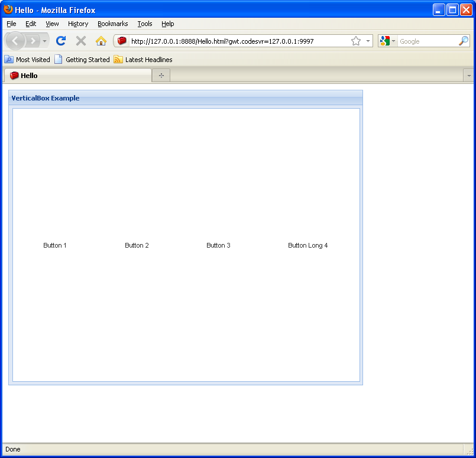
Task: Close the Firefox window
Action: tap(466, 10)
